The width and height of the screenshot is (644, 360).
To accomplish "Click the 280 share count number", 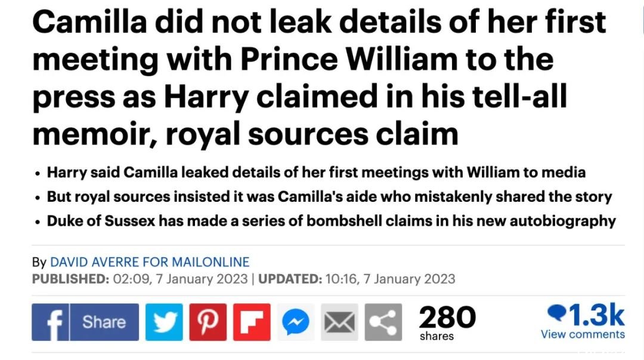I will coord(447,317).
